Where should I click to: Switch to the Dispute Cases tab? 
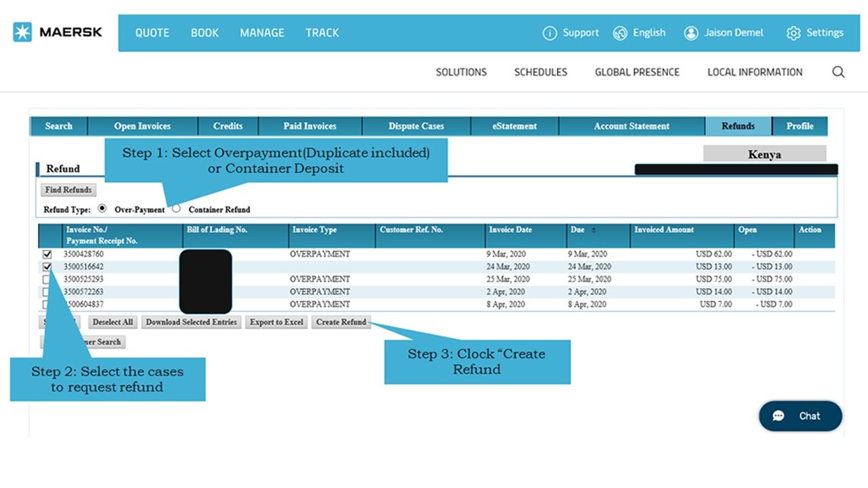[416, 126]
